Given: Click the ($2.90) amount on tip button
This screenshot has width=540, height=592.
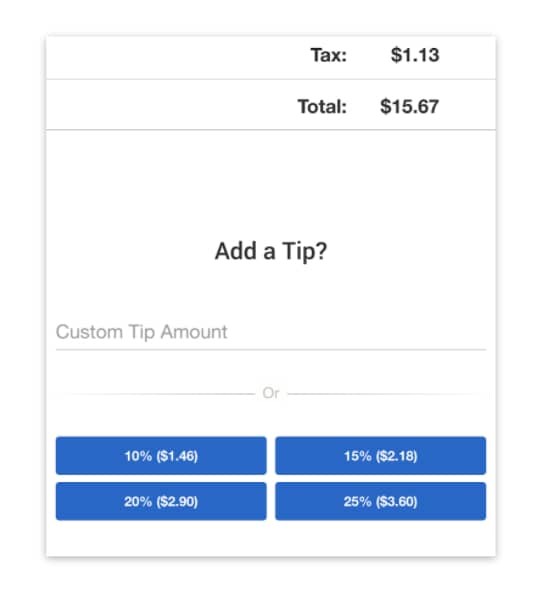Looking at the screenshot, I should [177, 501].
